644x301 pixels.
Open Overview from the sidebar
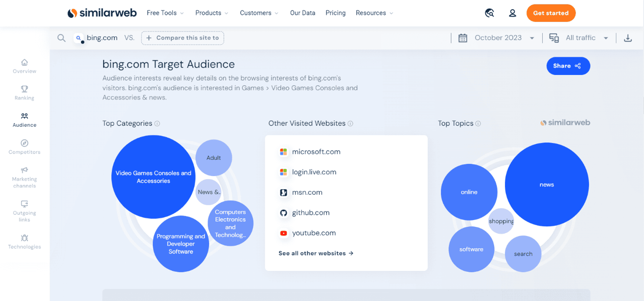pos(25,66)
